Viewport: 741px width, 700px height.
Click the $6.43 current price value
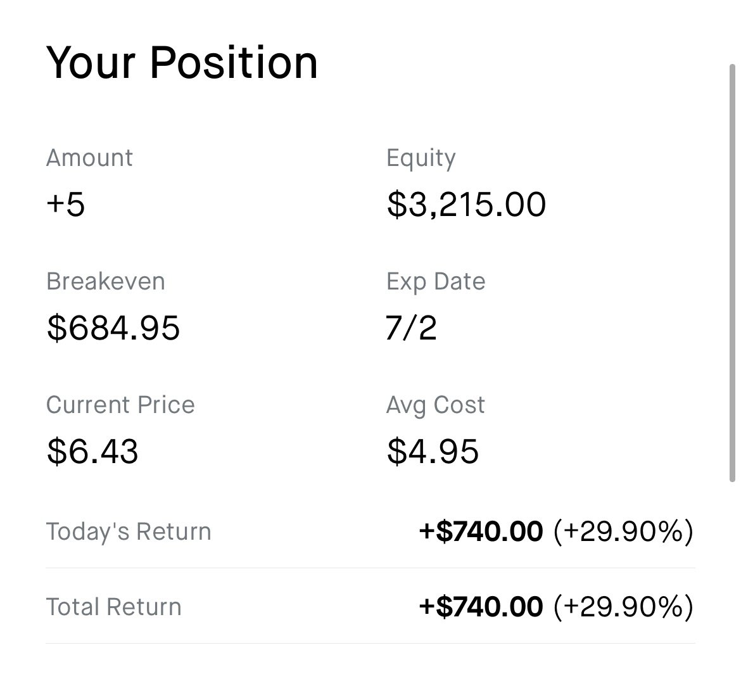click(x=92, y=452)
